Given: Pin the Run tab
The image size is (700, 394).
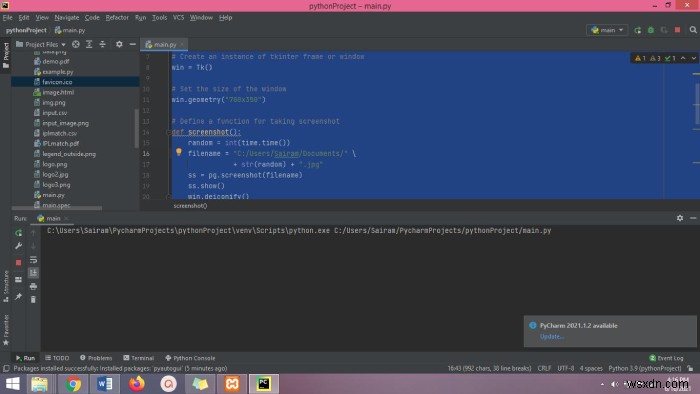Looking at the screenshot, I should click(18, 296).
